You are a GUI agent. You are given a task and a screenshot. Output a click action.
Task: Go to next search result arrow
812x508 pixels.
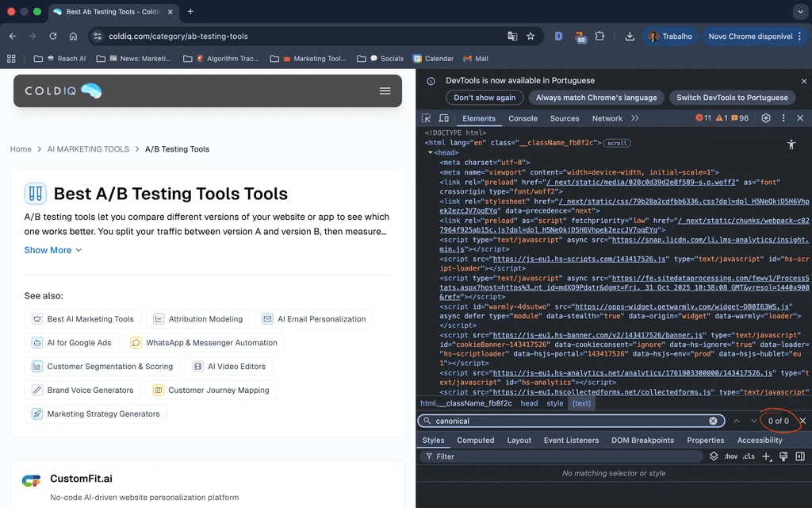coord(753,421)
